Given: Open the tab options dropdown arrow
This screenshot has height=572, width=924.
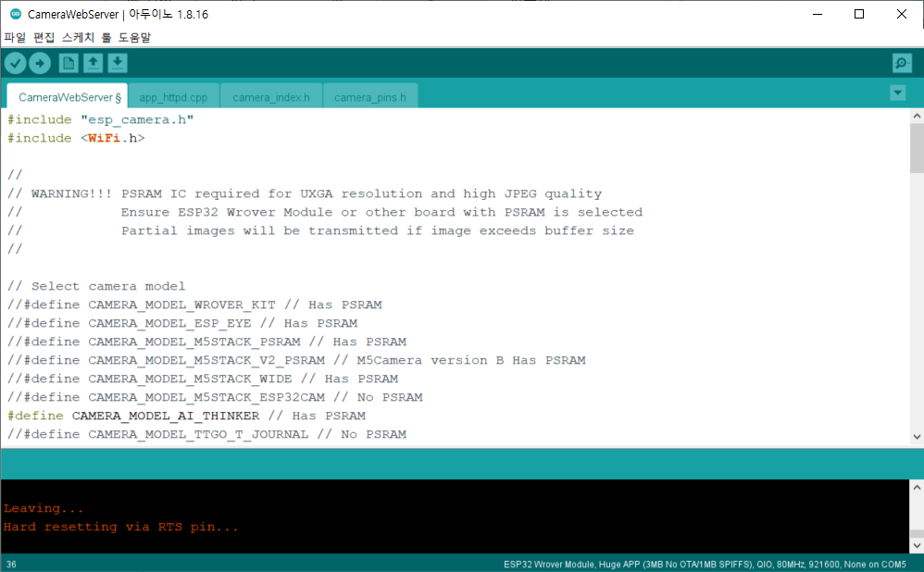Looking at the screenshot, I should 897,93.
